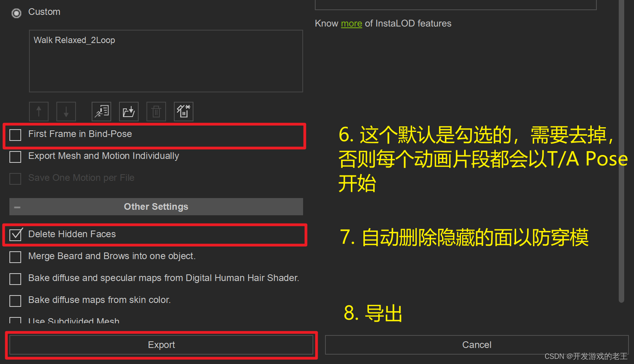Enable Merge Beard and Brows into one object

pyautogui.click(x=15, y=257)
